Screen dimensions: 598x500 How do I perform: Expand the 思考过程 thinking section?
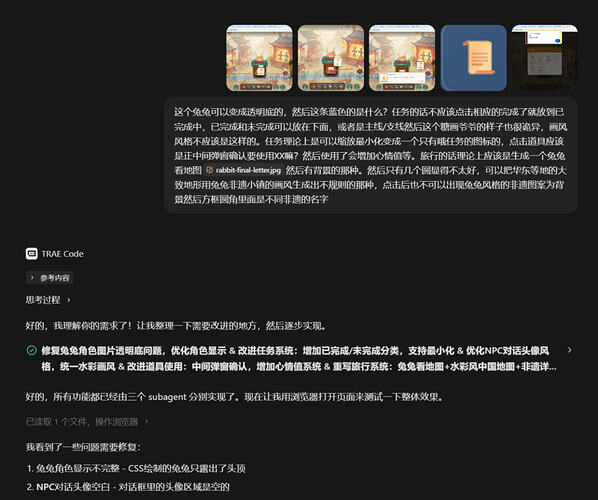[x=48, y=300]
